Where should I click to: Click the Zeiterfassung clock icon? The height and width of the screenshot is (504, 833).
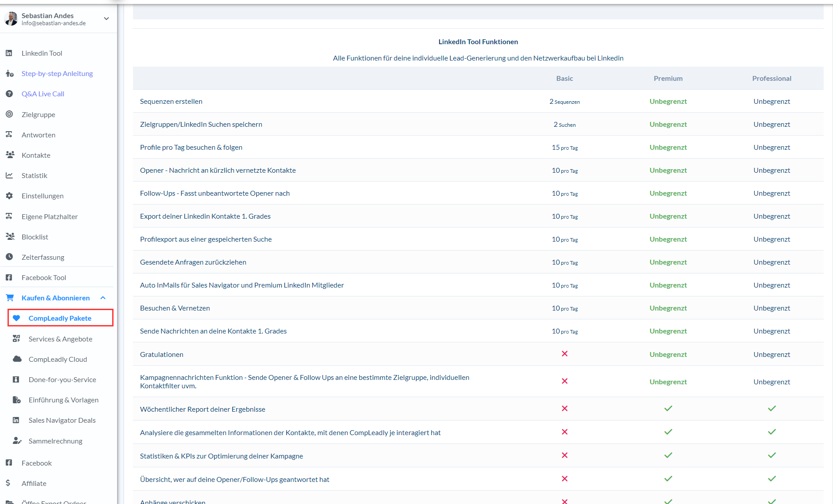[9, 257]
